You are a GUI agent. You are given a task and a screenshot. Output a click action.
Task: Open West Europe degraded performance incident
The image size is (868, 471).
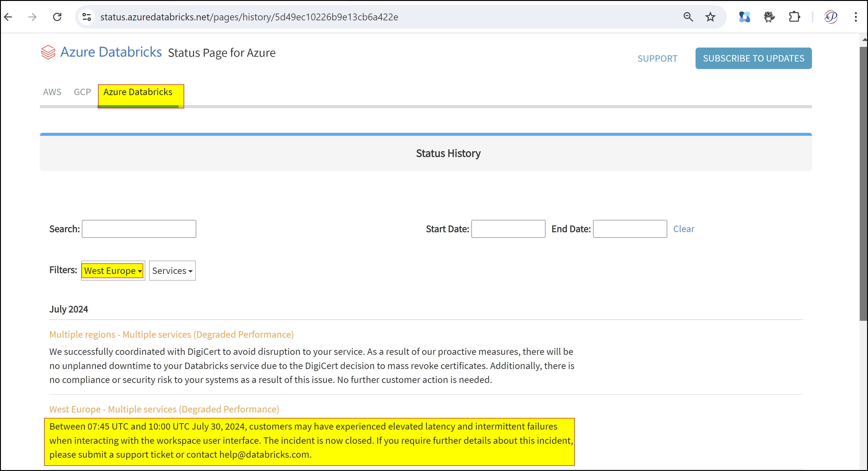164,409
